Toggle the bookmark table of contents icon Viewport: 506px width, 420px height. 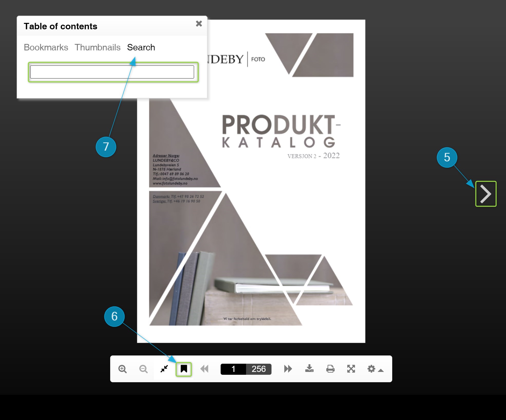[x=184, y=369]
